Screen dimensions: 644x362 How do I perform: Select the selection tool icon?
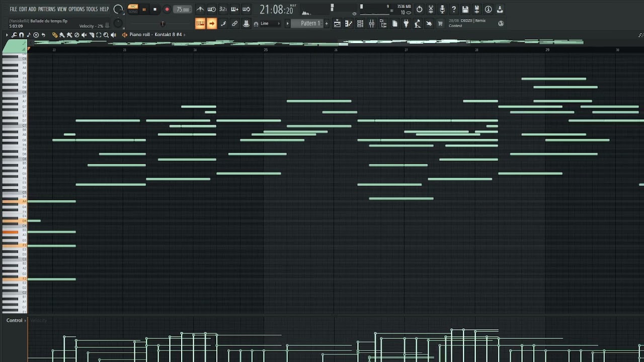click(x=99, y=35)
